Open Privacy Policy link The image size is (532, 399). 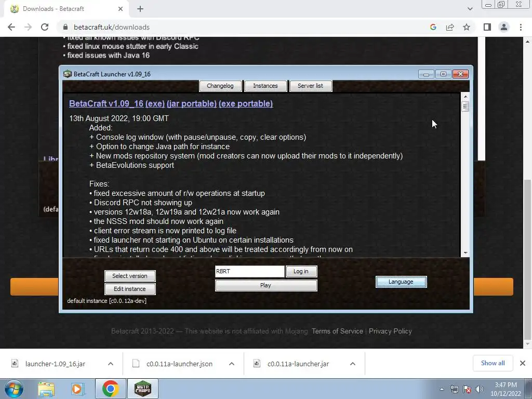pos(390,331)
